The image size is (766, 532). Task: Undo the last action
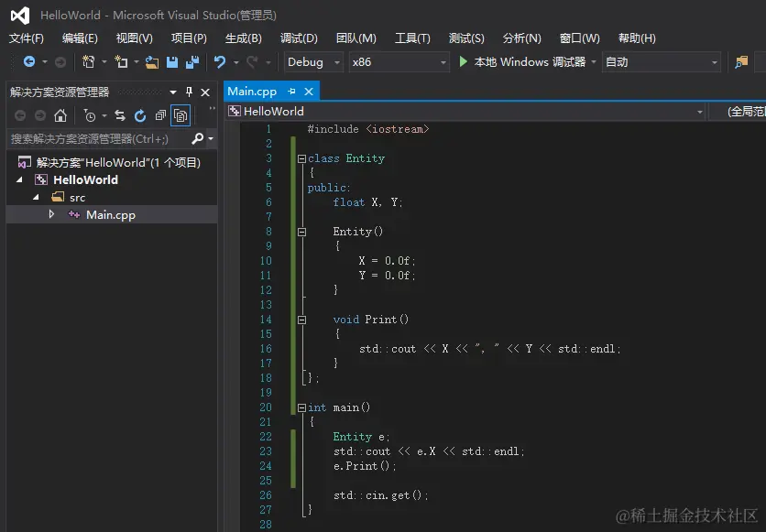pos(220,62)
